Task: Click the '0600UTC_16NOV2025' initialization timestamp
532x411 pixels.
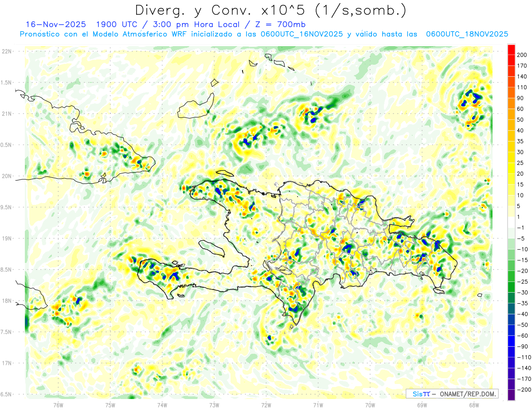Action: coord(301,34)
